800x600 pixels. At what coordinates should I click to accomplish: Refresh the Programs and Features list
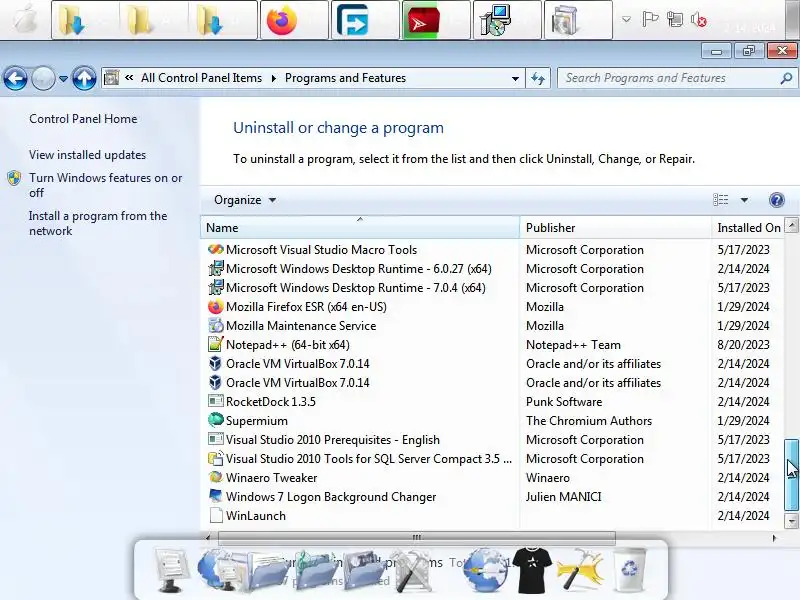pyautogui.click(x=538, y=79)
